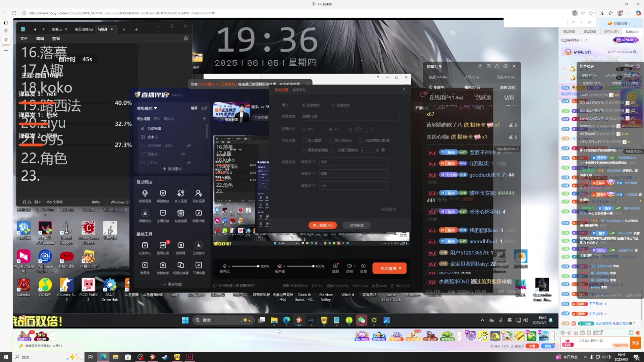Expand the gift bar arrow after 森林物语
Screen dimensions: 644x362
tap(459, 336)
